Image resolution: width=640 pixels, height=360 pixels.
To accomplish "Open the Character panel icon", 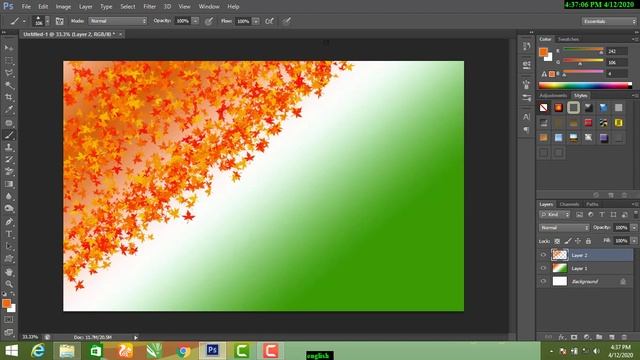I will (x=527, y=117).
